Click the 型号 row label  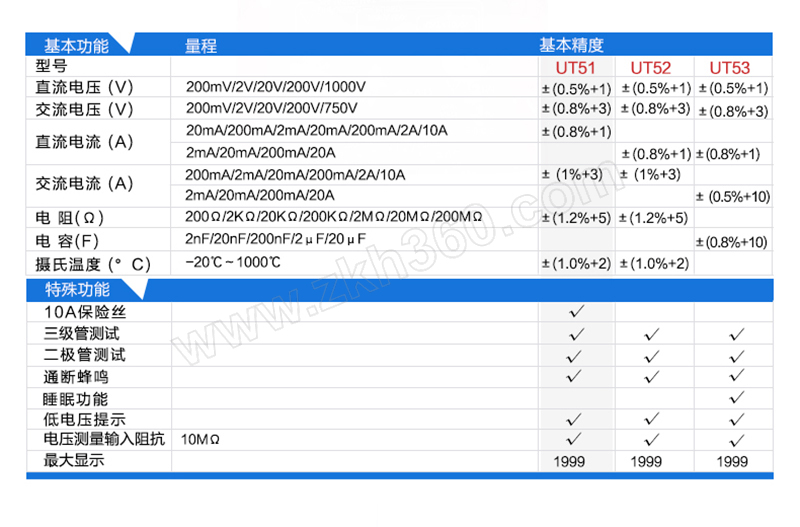[x=51, y=66]
